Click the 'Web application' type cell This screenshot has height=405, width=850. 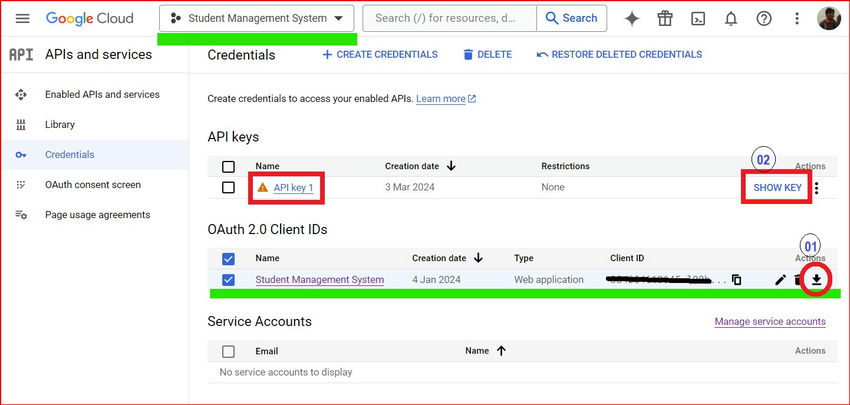(549, 280)
